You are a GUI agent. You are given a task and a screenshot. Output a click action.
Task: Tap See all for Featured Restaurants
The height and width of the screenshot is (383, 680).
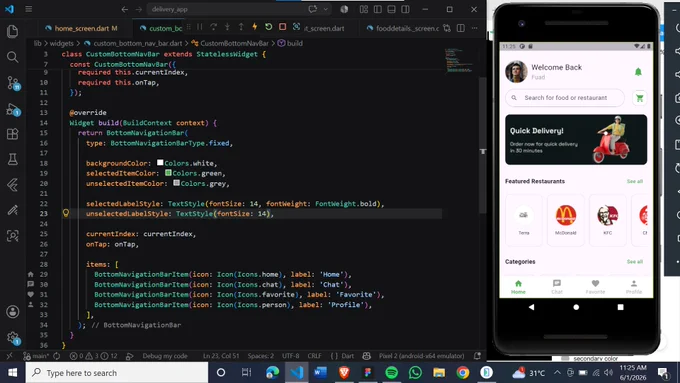pos(634,181)
